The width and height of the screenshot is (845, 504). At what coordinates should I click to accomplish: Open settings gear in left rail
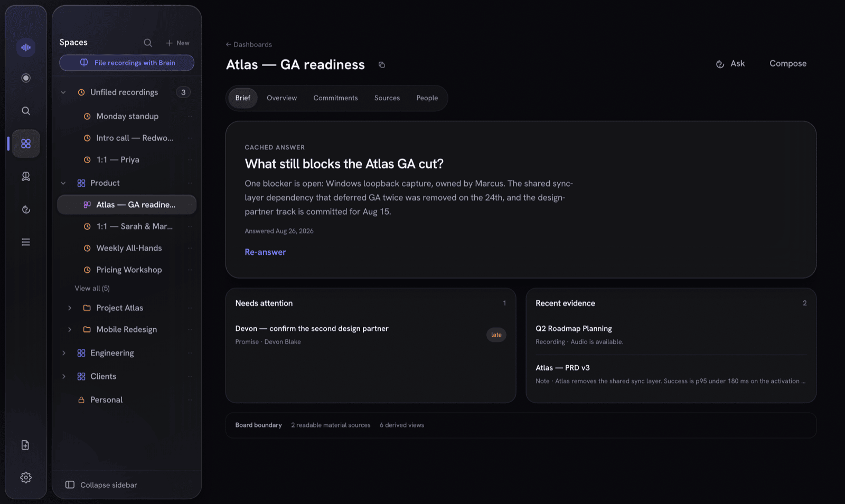25,478
